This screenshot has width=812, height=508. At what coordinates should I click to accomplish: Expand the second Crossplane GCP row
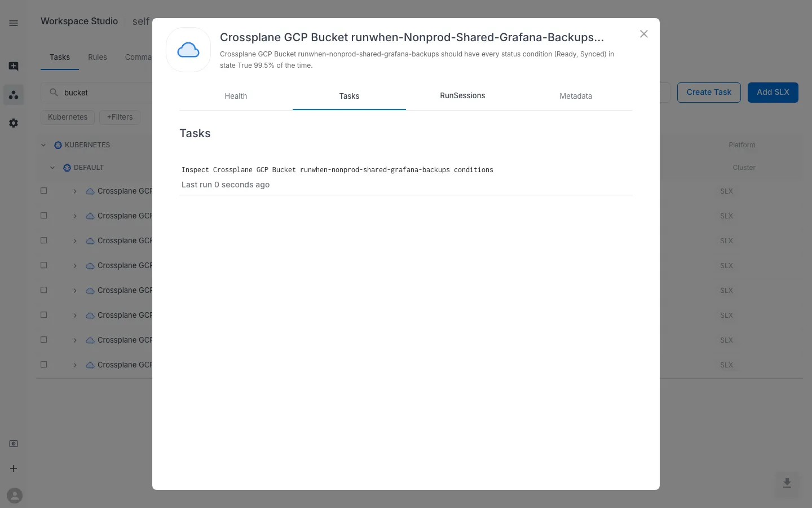[75, 216]
